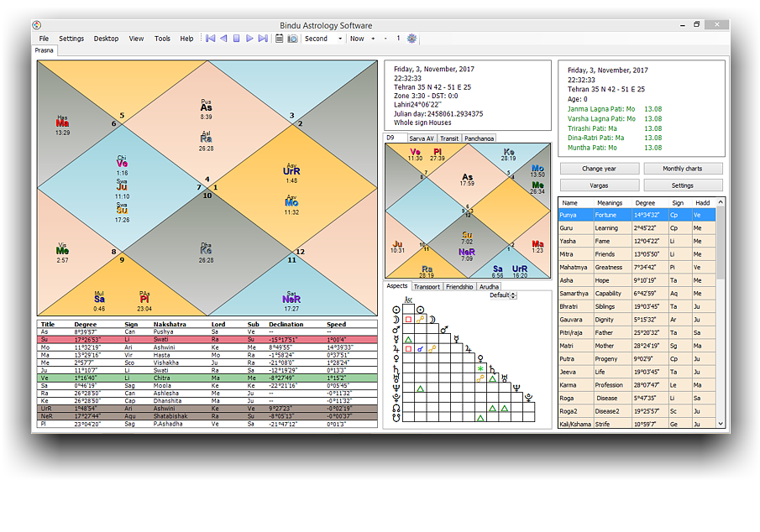
Task: Switch to the Transit tab
Action: tap(449, 138)
